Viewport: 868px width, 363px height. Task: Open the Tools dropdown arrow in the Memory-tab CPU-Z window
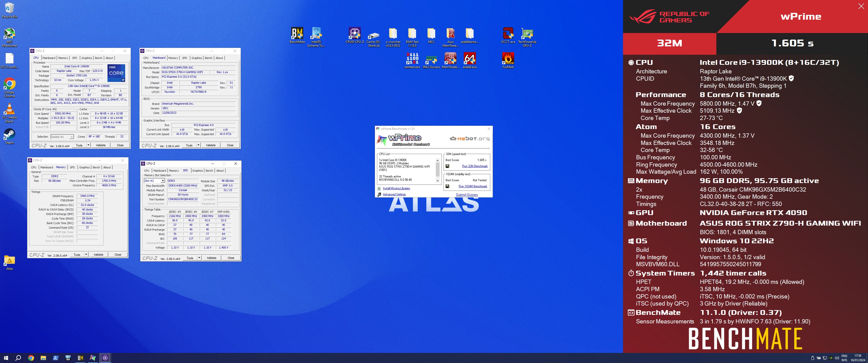86,255
